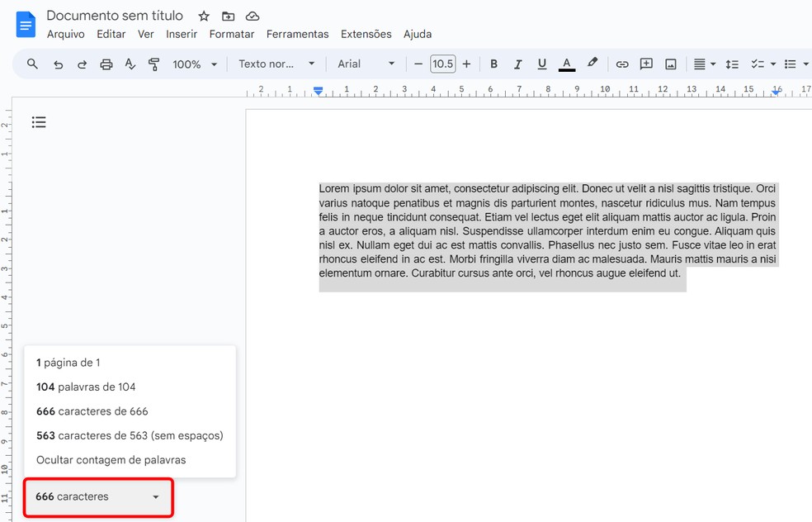Screen dimensions: 812x522
Task: Toggle bold formatting
Action: 493,64
